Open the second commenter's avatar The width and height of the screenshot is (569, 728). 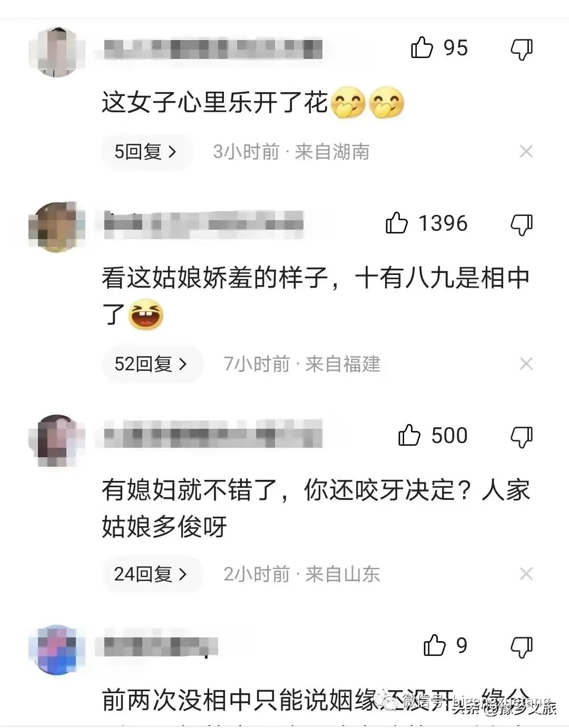(57, 227)
